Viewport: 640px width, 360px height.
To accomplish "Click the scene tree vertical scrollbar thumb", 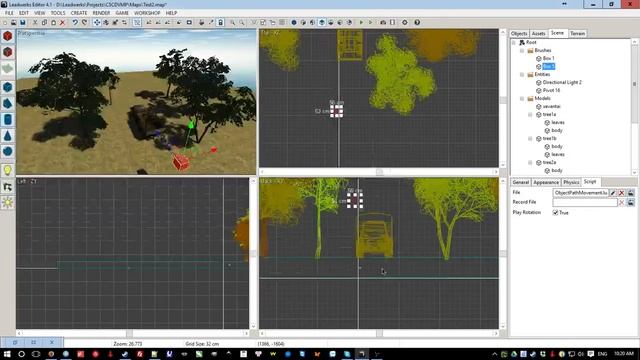I will coord(634,84).
